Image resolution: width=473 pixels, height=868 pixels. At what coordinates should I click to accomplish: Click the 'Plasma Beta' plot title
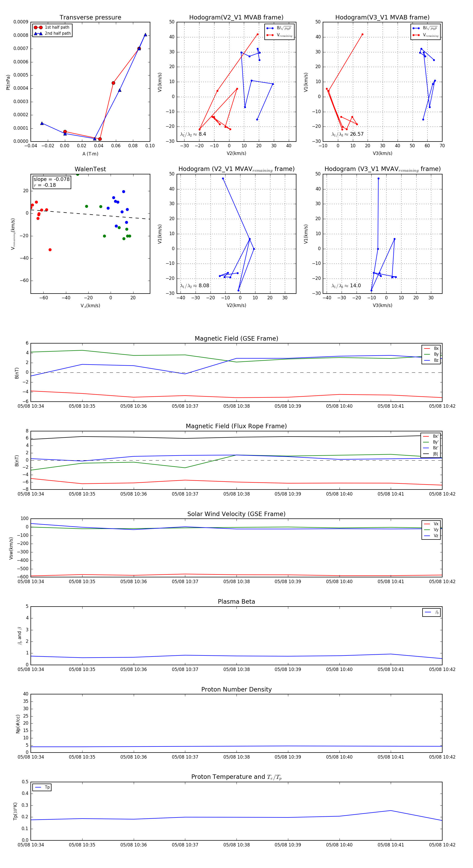point(236,602)
